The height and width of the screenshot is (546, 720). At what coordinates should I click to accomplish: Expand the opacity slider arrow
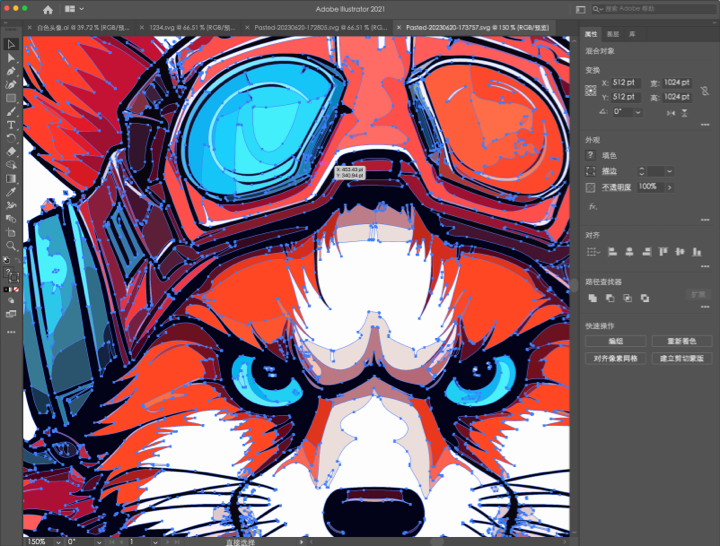[x=669, y=187]
